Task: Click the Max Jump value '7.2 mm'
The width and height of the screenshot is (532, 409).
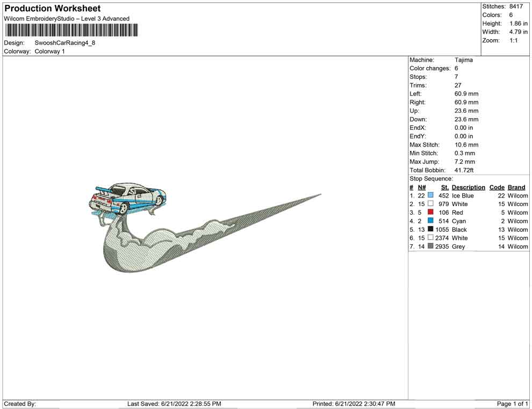Action: point(465,162)
